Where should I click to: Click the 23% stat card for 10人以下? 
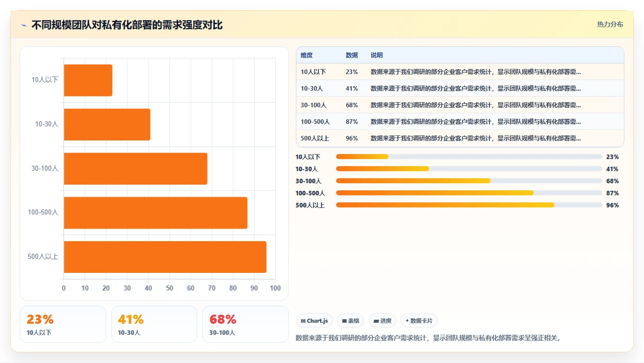[x=63, y=324]
